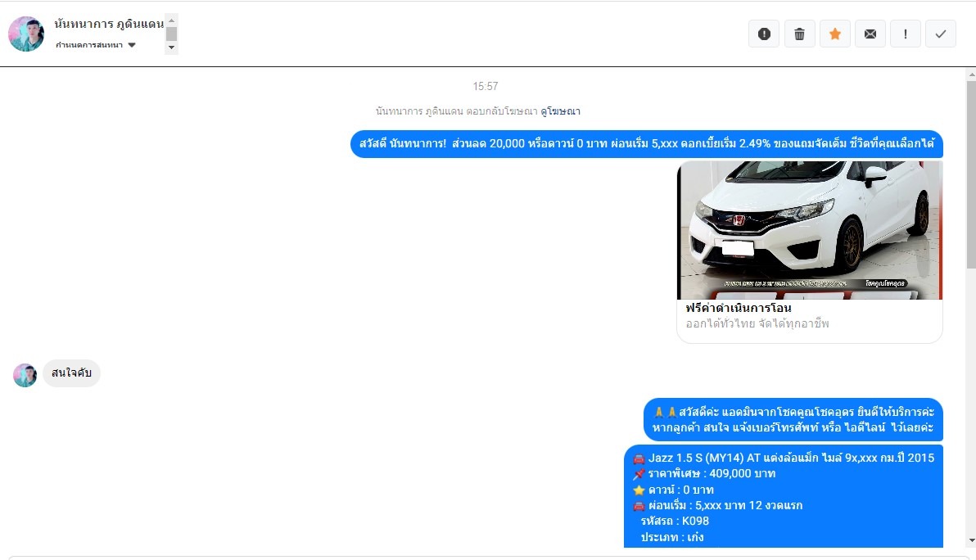976x560 pixels.
Task: Click the chat scrollbar down arrow
Action: click(971, 540)
